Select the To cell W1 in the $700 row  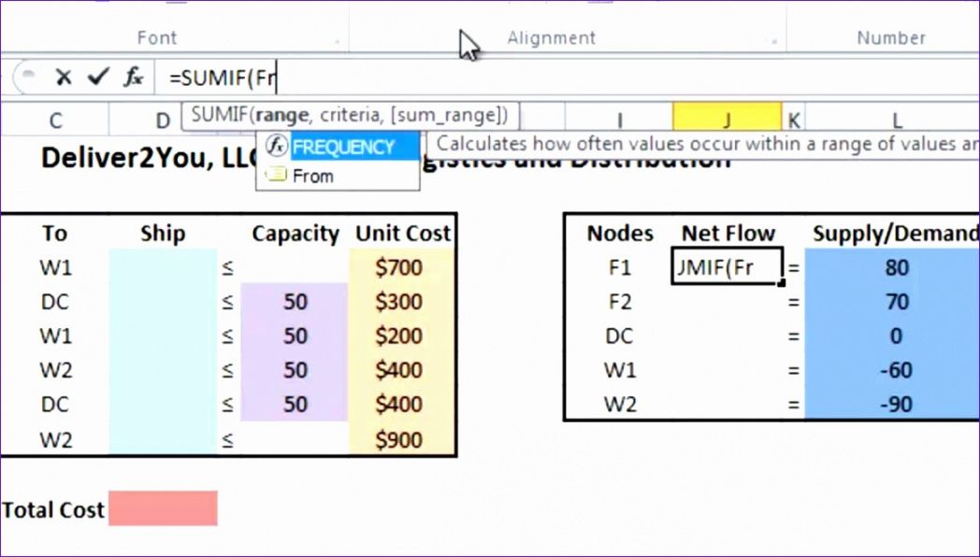pyautogui.click(x=55, y=267)
